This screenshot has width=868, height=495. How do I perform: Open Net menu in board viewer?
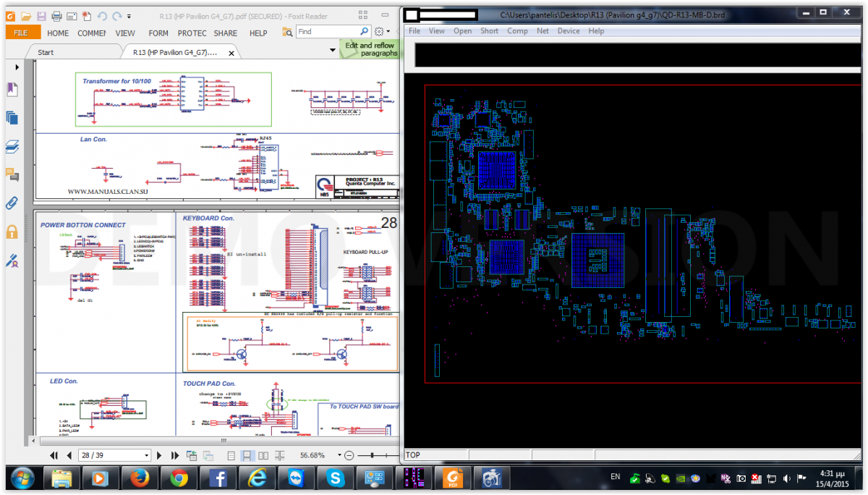(542, 31)
